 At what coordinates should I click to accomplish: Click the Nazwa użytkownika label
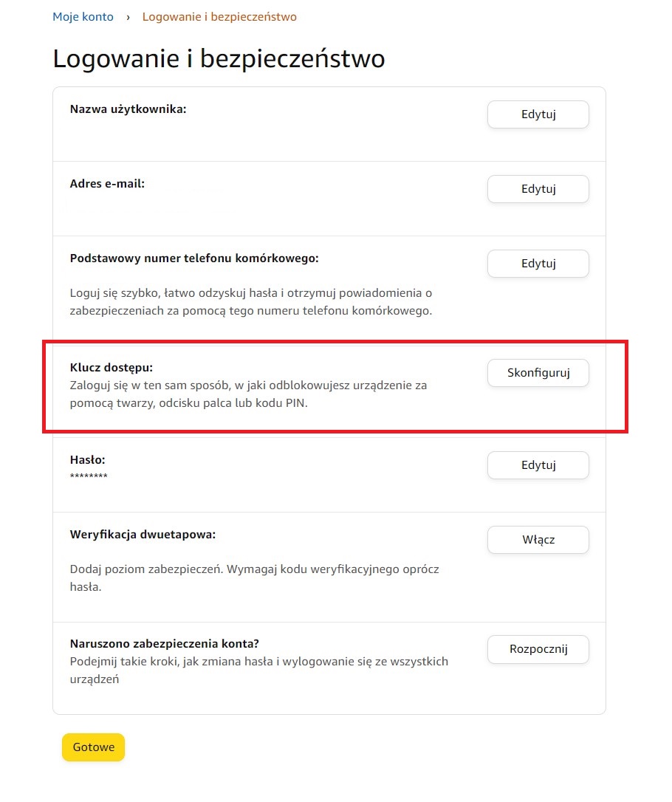tap(128, 109)
